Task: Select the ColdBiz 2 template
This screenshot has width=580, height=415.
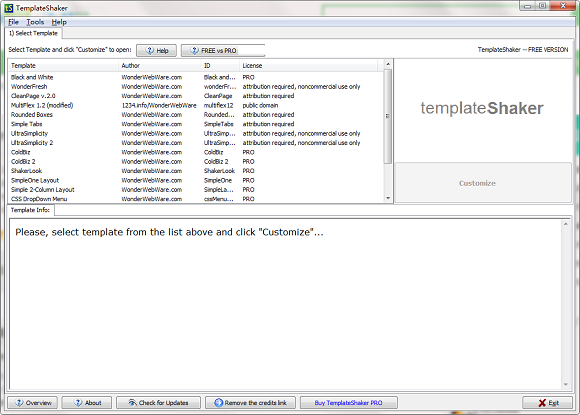Action: tap(196, 162)
